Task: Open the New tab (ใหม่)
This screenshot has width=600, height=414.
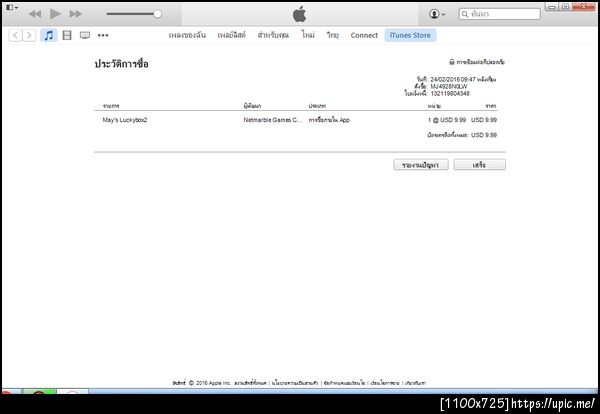Action: coord(308,35)
